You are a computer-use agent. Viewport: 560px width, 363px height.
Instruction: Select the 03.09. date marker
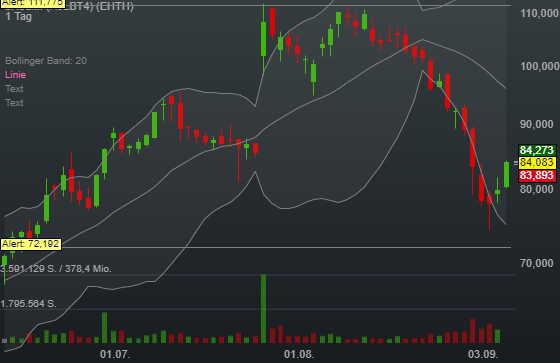click(483, 354)
